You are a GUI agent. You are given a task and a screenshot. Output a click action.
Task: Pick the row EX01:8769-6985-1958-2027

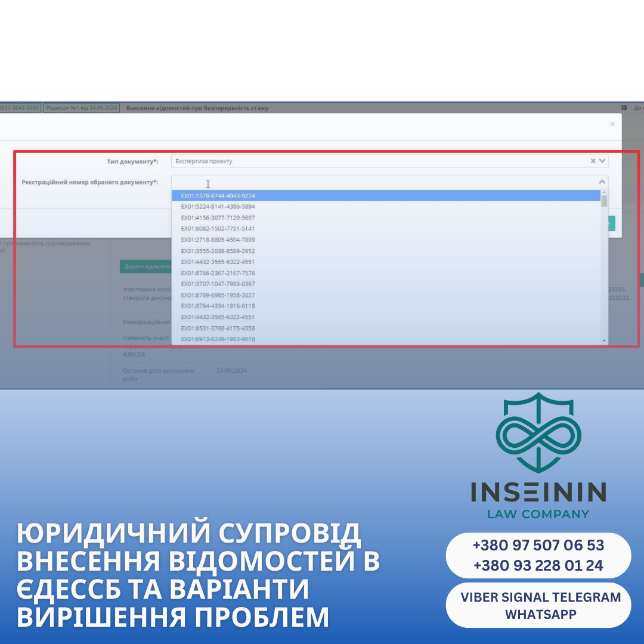pos(386,295)
